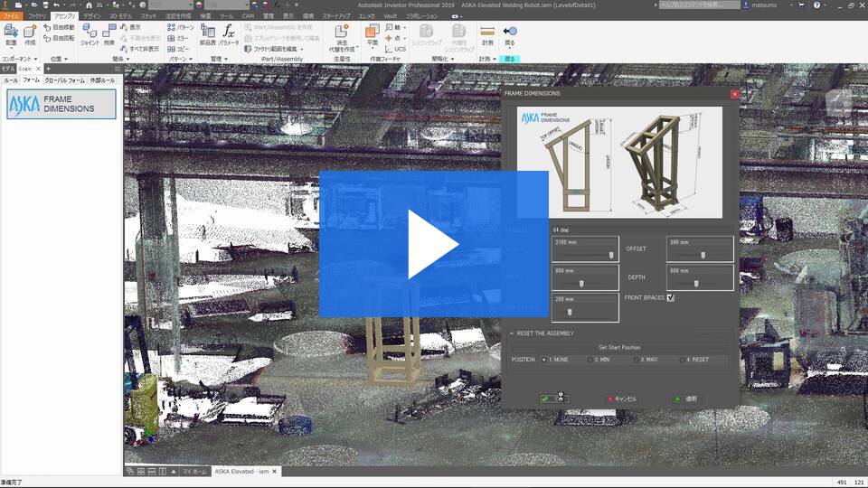
Task: Click the Set Start Position button
Action: click(x=619, y=347)
